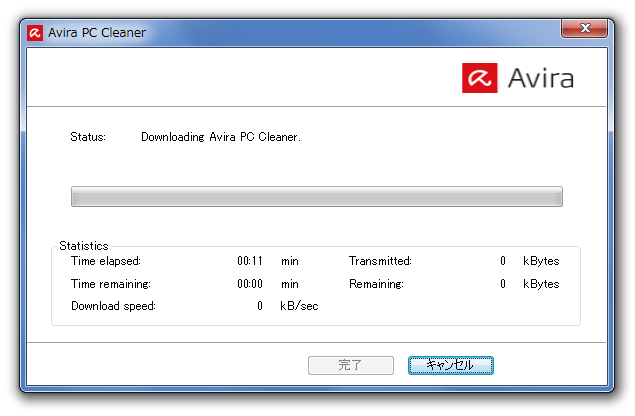
Task: Click the 'Statistics' group heading
Action: [84, 246]
